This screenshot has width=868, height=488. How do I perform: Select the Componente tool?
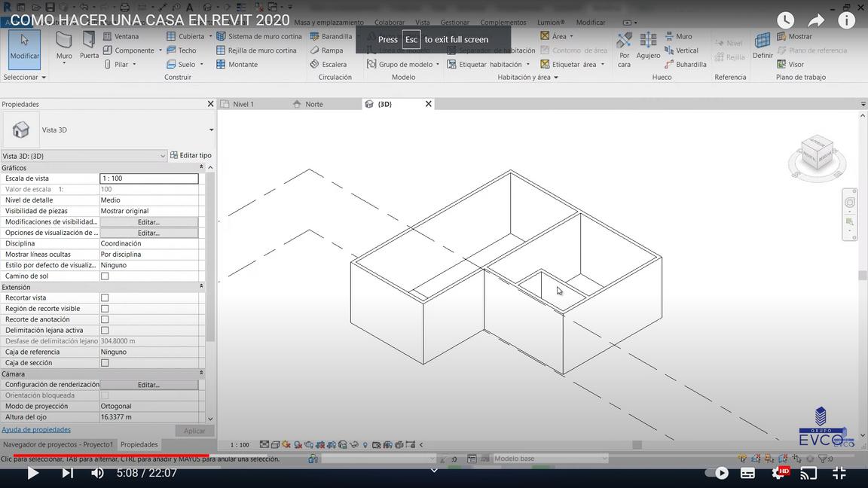(129, 50)
